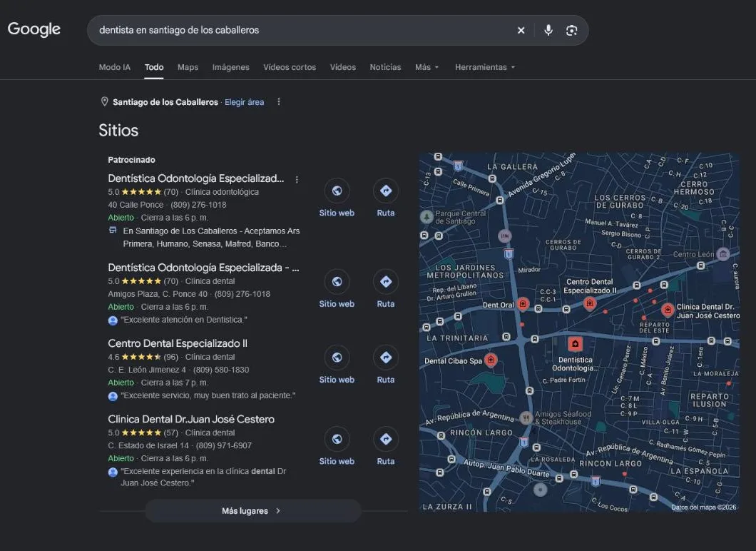The image size is (756, 551).
Task: Select the Dent Oral map pin
Action: point(523,304)
